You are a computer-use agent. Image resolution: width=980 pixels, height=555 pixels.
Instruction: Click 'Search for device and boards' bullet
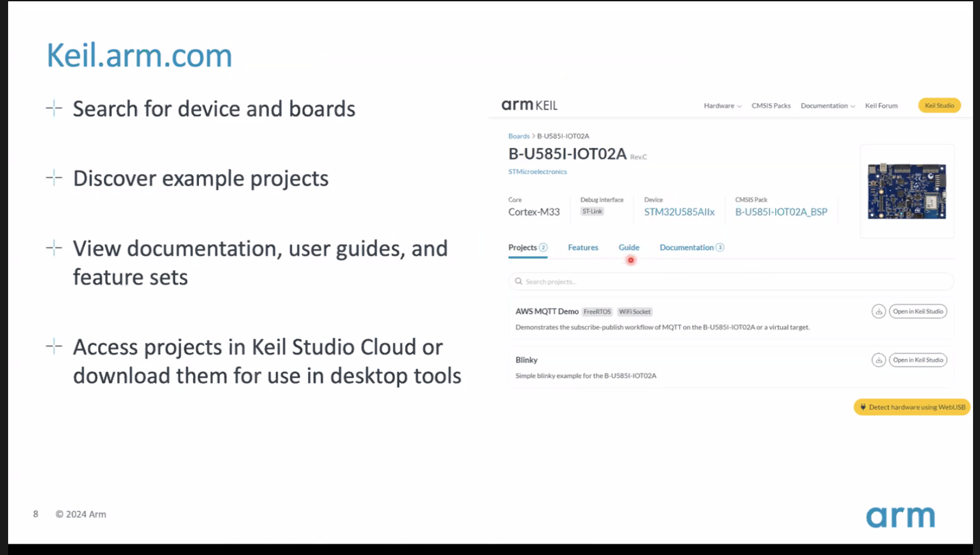tap(214, 109)
